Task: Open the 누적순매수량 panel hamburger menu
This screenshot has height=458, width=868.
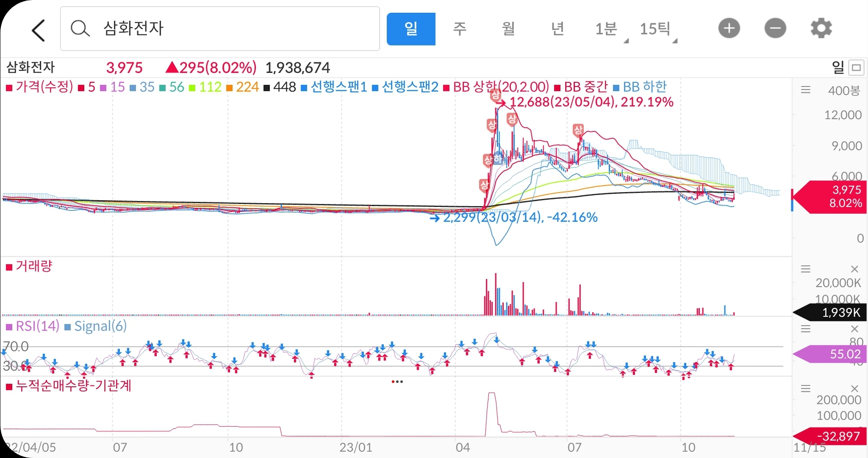Action: pos(806,388)
